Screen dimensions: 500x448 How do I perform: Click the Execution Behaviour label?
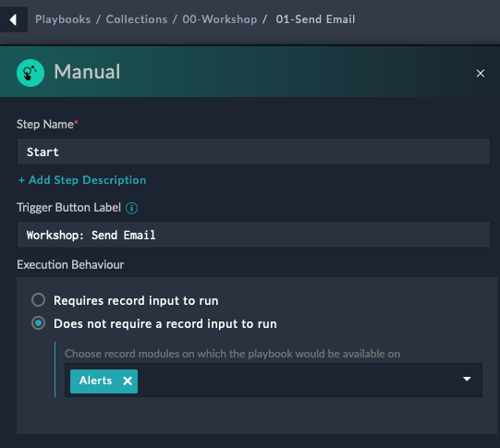point(70,265)
